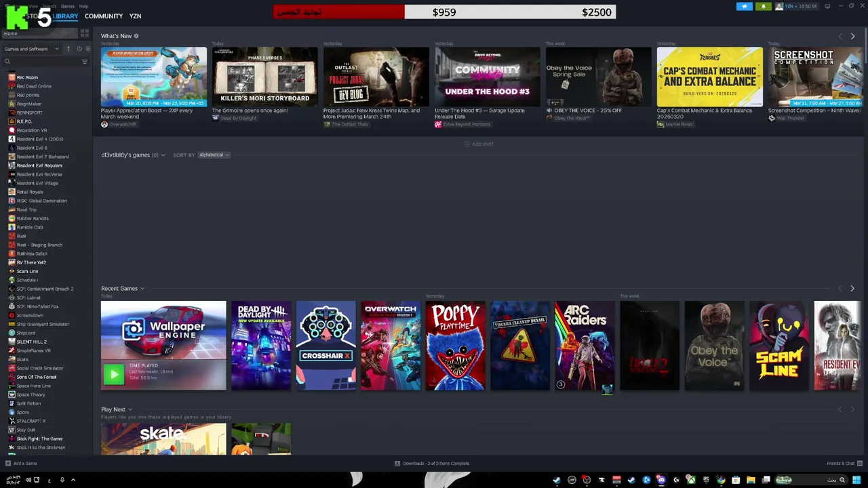Open What's New settings gear
This screenshot has width=868, height=488.
coord(136,36)
